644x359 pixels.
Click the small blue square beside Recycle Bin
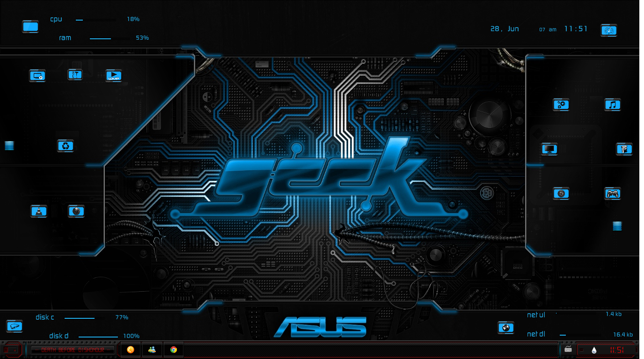[9, 145]
